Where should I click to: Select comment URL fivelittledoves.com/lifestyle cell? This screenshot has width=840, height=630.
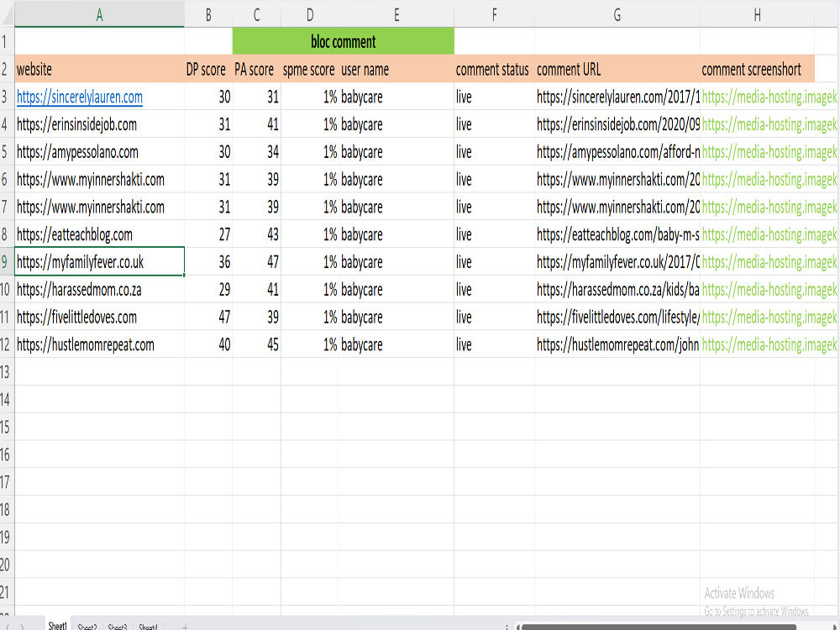tap(617, 318)
